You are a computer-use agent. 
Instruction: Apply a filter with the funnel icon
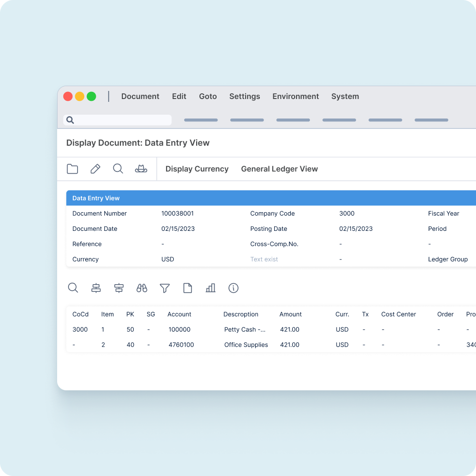tap(165, 288)
